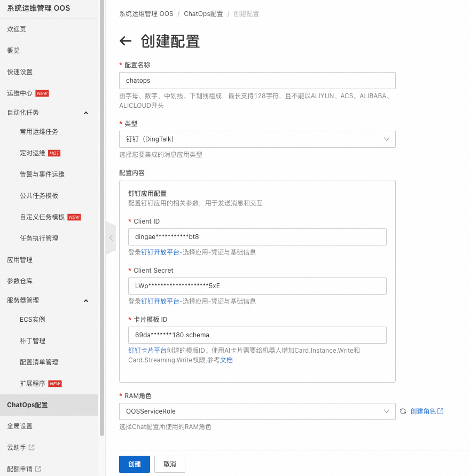Focus the Client Secret input field
Screen dimensions: 470x476
tap(257, 286)
